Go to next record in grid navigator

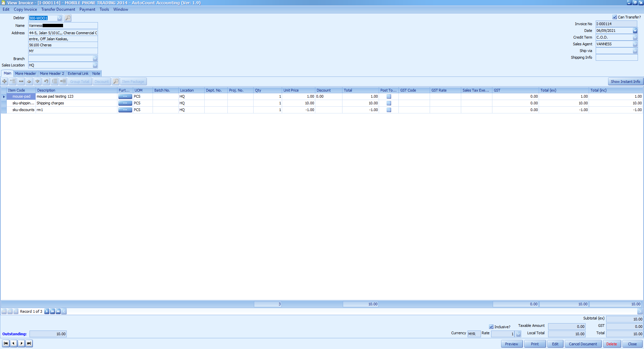click(47, 311)
